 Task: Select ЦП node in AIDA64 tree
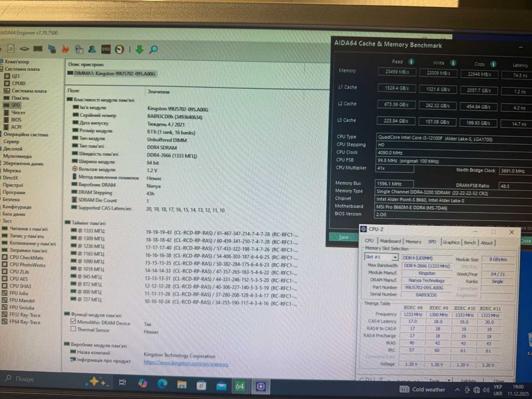15,76
